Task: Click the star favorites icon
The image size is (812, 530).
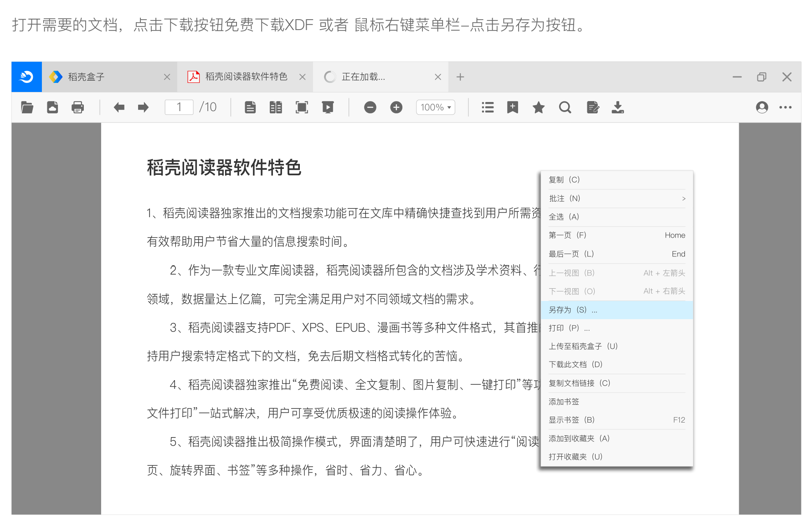Action: tap(539, 107)
